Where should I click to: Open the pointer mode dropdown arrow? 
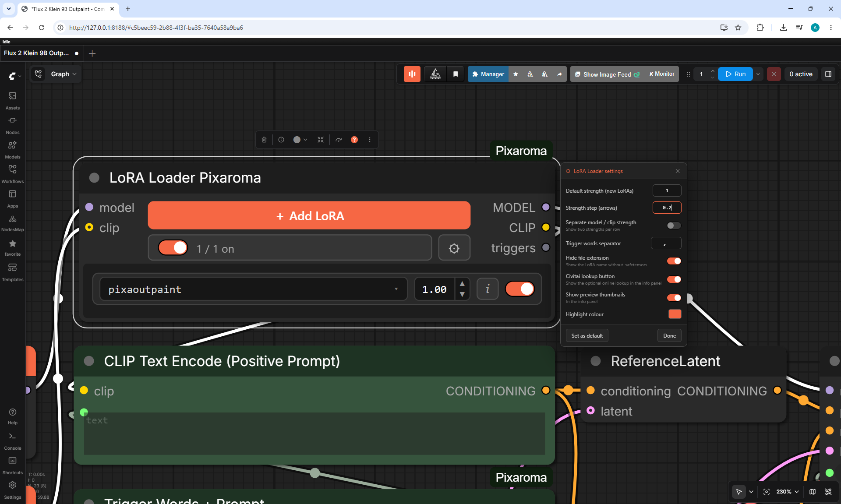751,492
